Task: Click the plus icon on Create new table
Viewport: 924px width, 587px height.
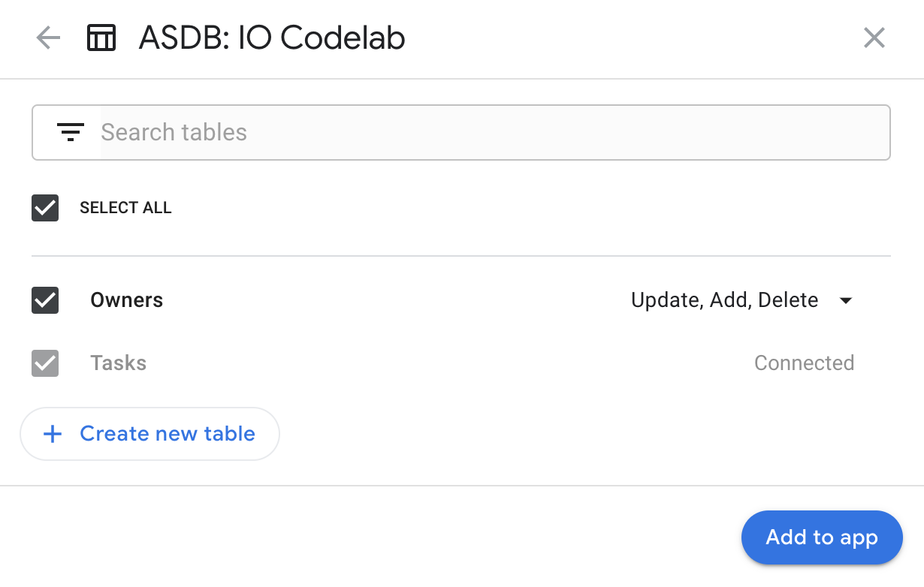Action: point(52,434)
